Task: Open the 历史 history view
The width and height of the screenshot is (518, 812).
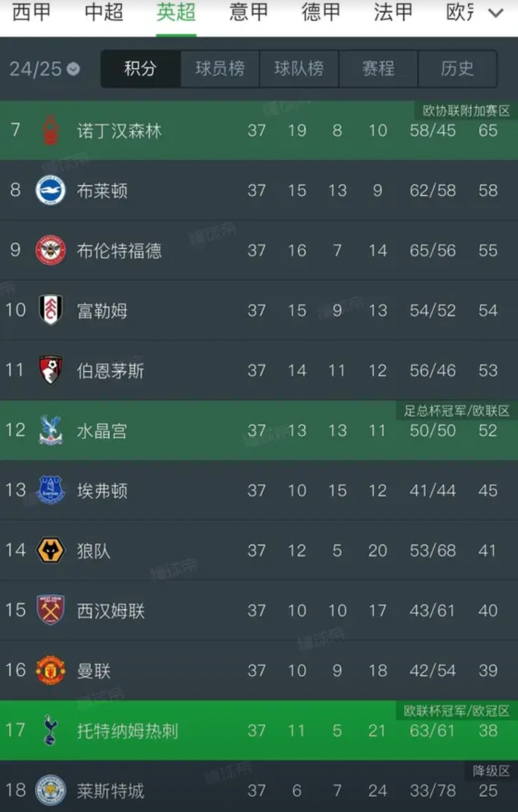Action: coord(458,69)
